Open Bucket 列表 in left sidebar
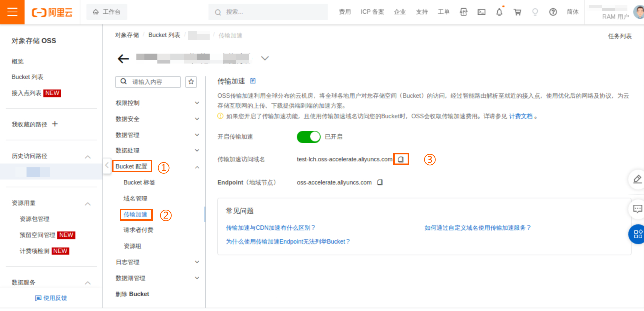Screen dimensions: 644x311 click(27, 77)
